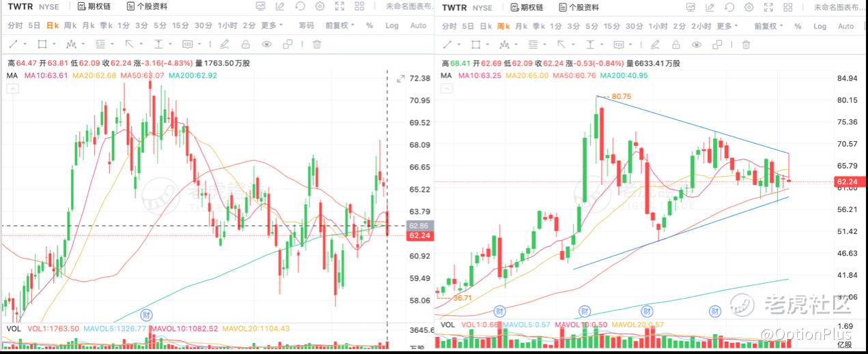The height and width of the screenshot is (354, 868).
Task: Select the line drawing tool in left chart
Action: point(13,44)
